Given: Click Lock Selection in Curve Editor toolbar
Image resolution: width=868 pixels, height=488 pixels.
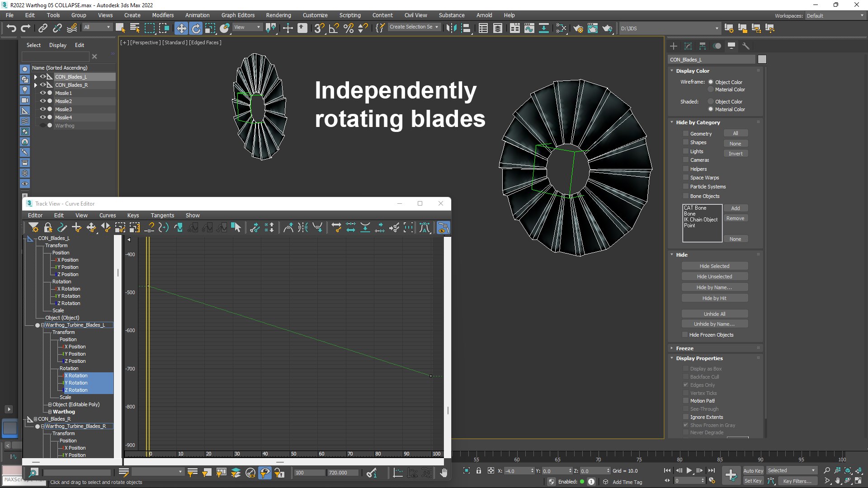Looking at the screenshot, I should click(48, 228).
